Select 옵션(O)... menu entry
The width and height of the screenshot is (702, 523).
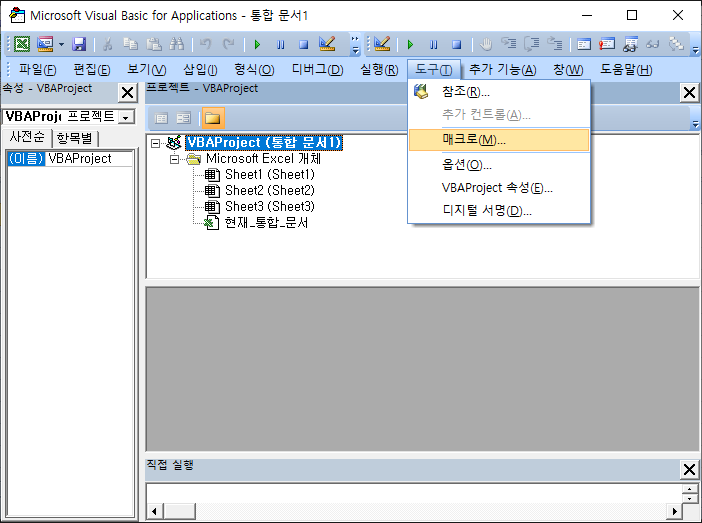(499, 165)
